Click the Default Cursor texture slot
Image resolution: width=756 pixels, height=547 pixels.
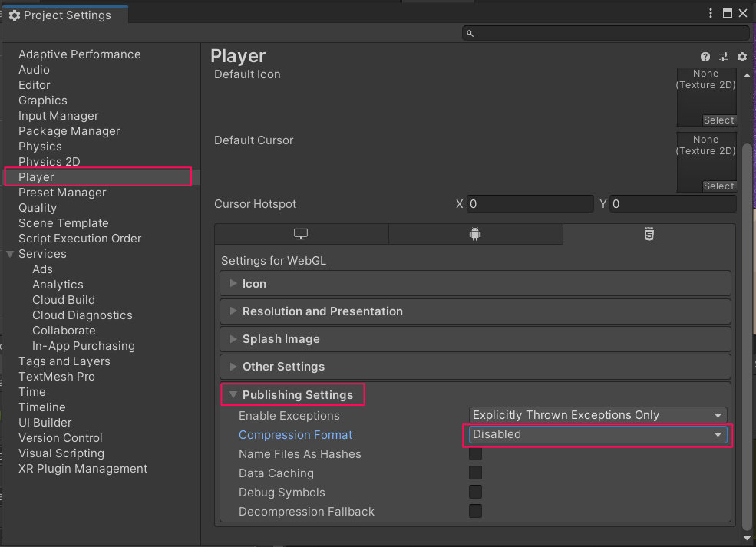click(x=706, y=163)
